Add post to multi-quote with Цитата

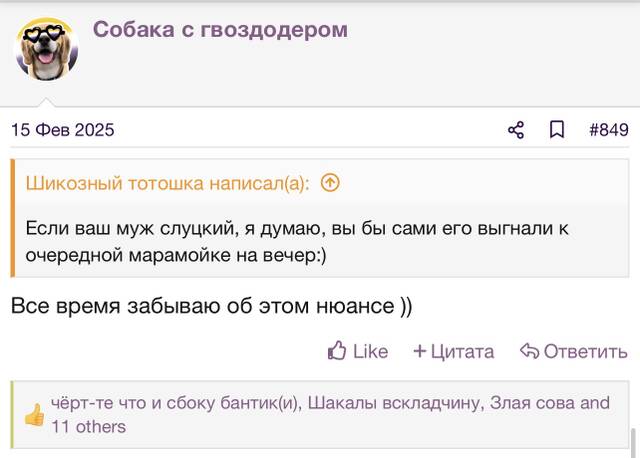[x=453, y=351]
